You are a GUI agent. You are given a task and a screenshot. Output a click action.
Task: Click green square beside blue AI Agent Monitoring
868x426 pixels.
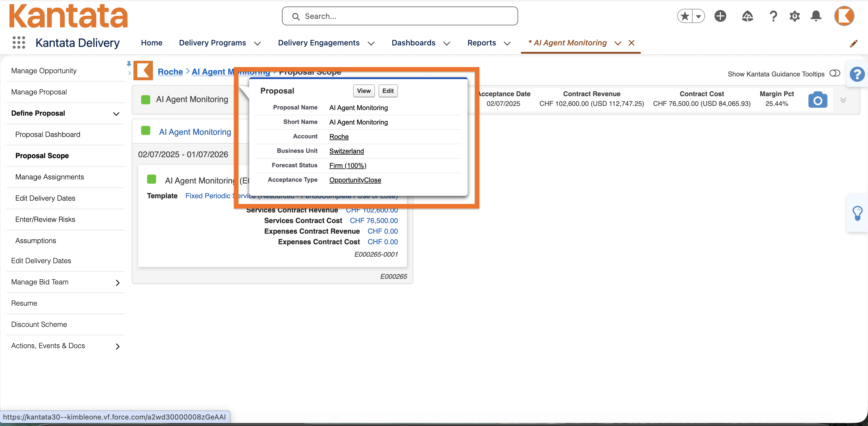coord(146,131)
